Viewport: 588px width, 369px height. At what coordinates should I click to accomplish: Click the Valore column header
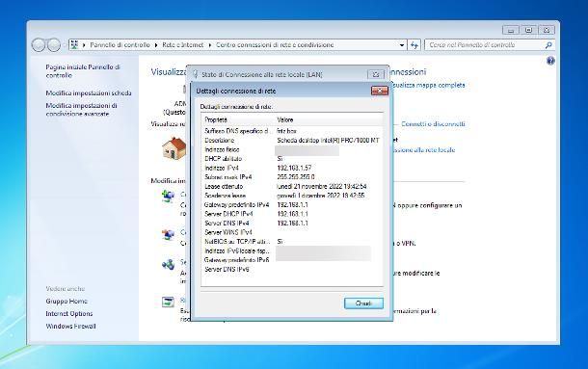(x=330, y=120)
